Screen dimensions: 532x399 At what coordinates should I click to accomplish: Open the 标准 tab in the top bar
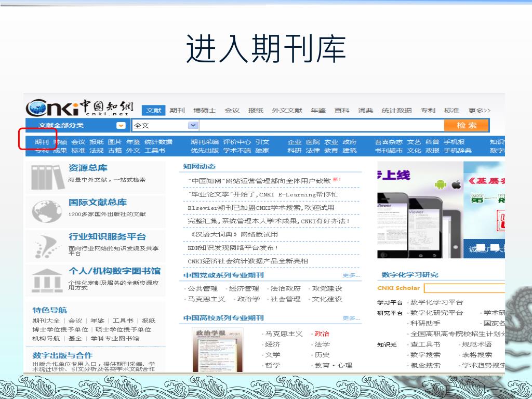click(x=451, y=110)
